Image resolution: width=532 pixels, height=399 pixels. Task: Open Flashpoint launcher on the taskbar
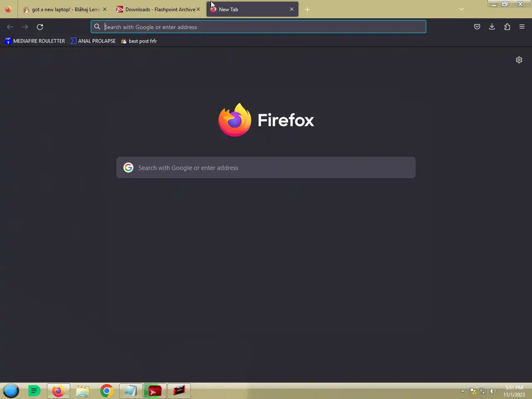pyautogui.click(x=155, y=391)
